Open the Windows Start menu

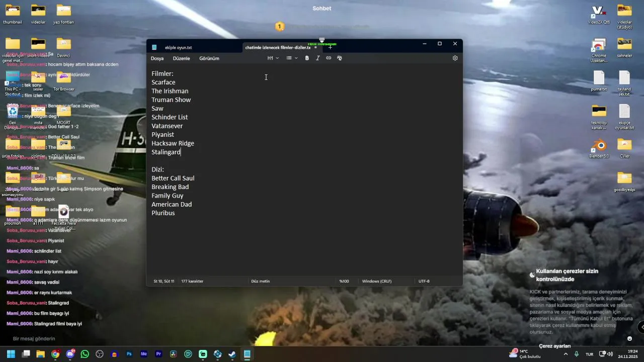[11, 354]
